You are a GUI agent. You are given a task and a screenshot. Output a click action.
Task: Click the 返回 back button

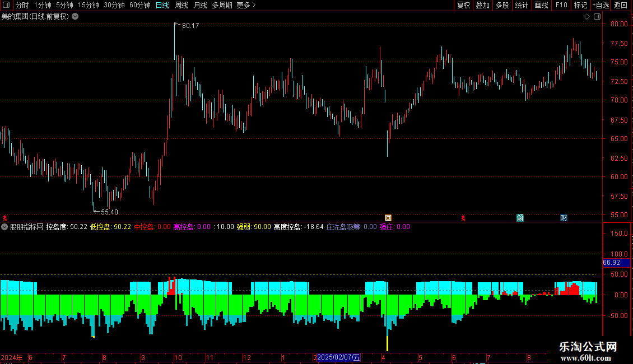point(621,5)
